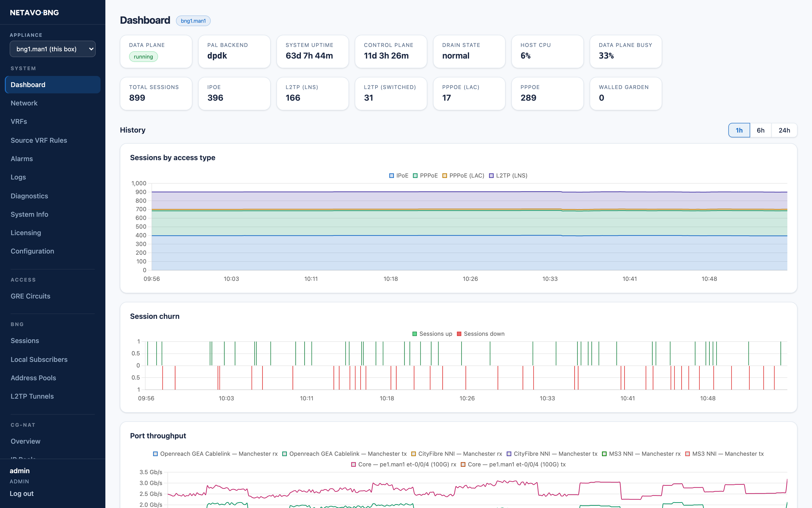Click the Dashboard page heading
Screen dimensions: 812x508
pos(145,21)
